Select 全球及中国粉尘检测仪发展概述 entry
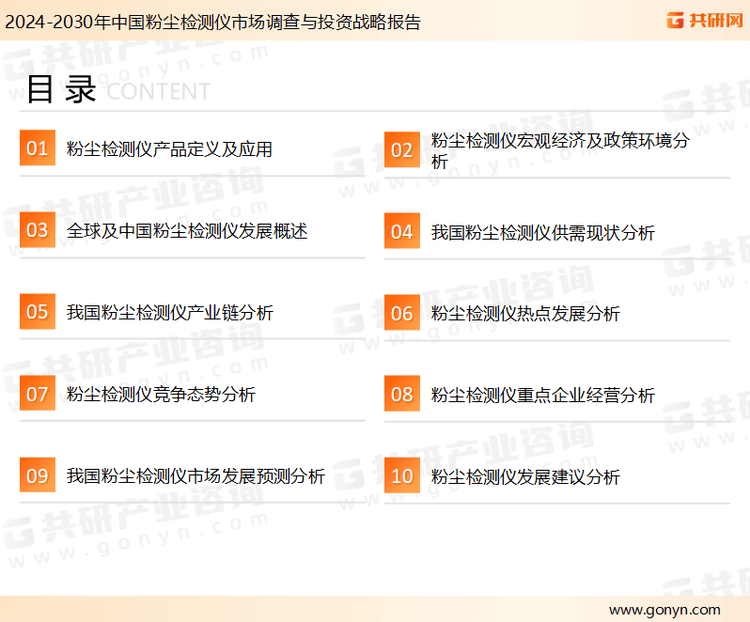The width and height of the screenshot is (750, 622). (187, 231)
